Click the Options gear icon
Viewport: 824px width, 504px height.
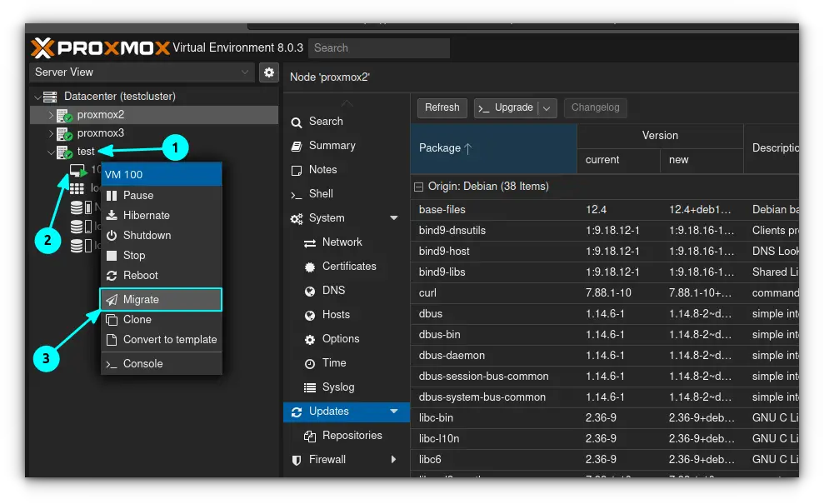pos(310,340)
